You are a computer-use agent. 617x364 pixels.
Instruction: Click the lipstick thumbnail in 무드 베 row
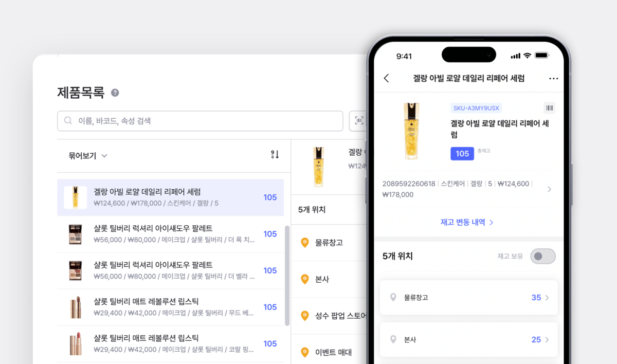(x=75, y=307)
